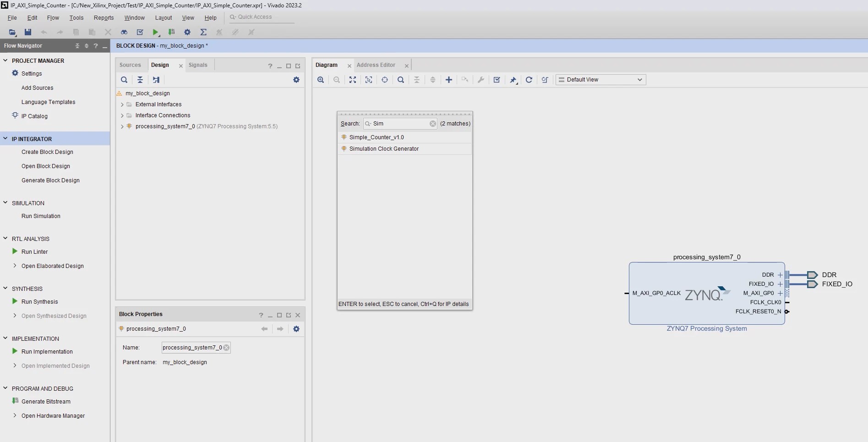Click the IP Catalog icon in Flow Navigator
This screenshot has height=442, width=868.
click(15, 115)
